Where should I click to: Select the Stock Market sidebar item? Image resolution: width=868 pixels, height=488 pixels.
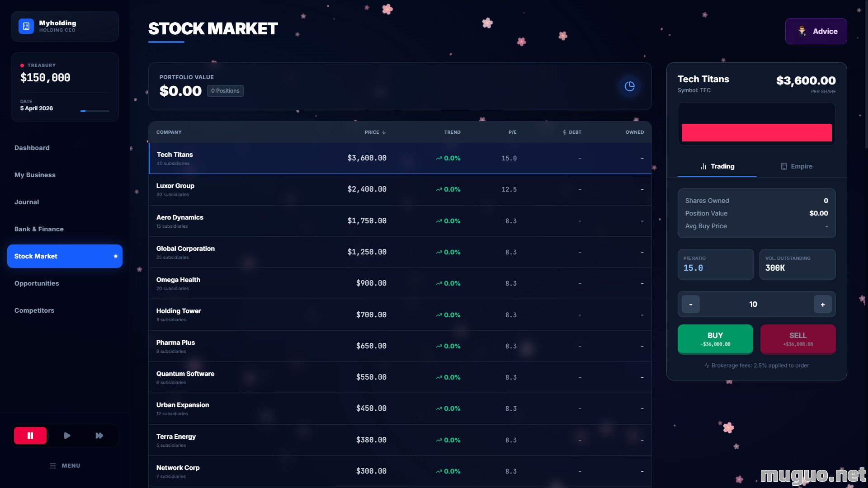(65, 256)
